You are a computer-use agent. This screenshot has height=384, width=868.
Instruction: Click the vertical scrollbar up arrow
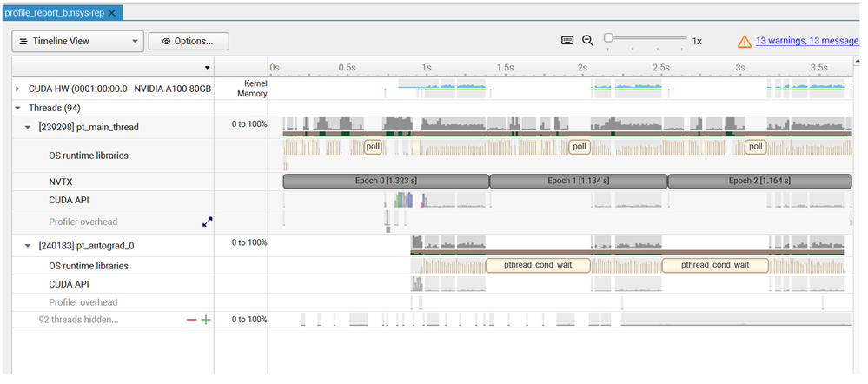[x=858, y=60]
